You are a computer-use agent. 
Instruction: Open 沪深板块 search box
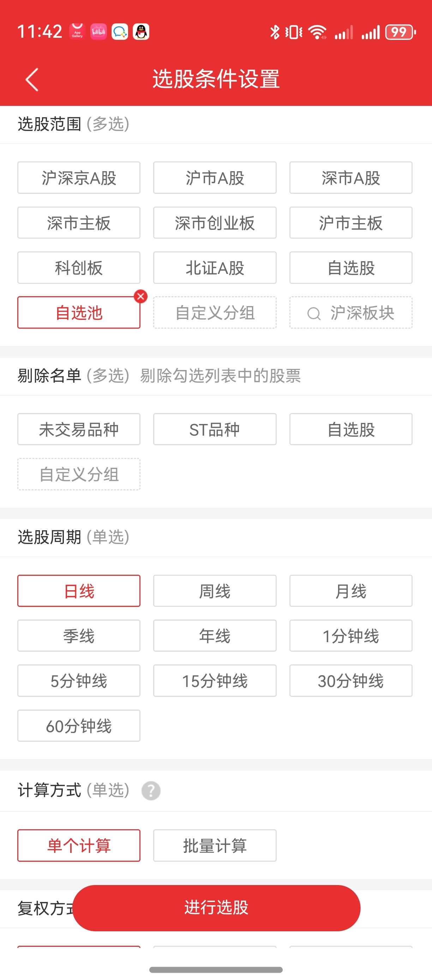click(350, 313)
